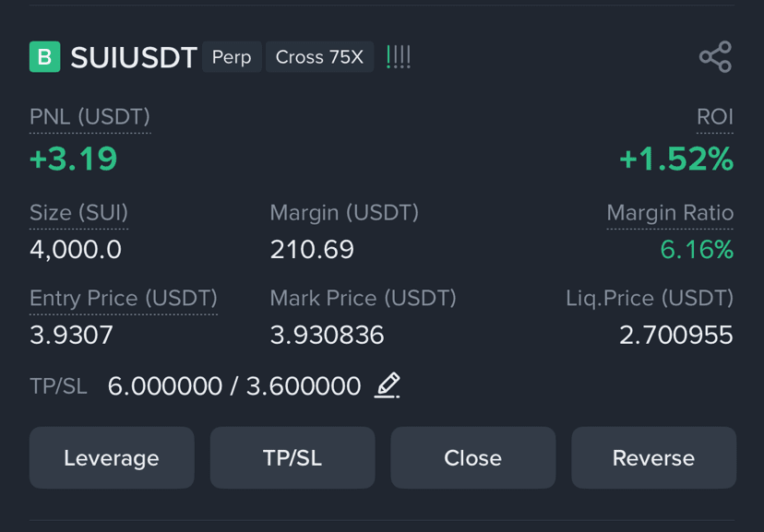Tap the Liq.Price value 2.700955

[x=675, y=335]
